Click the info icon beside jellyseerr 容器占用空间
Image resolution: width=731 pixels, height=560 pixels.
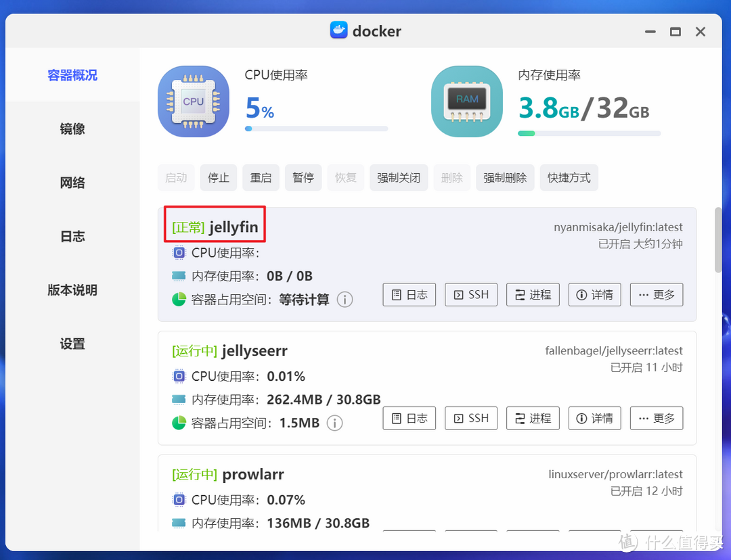click(334, 423)
